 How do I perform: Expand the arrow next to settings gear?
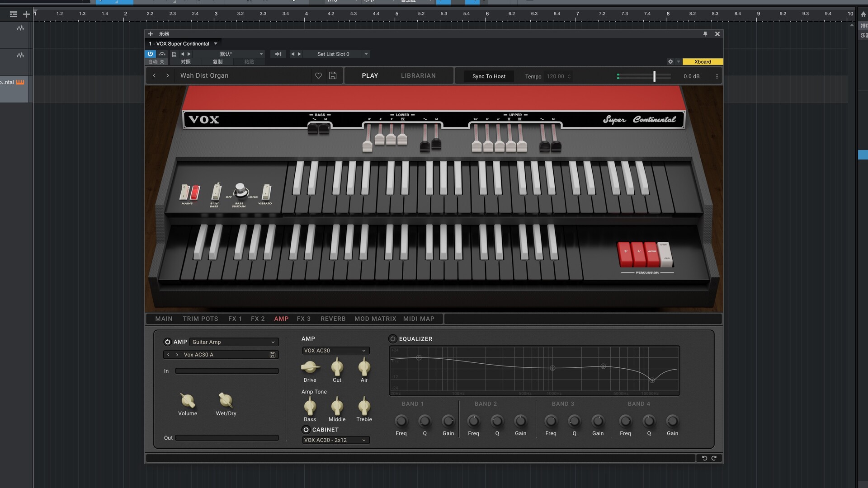tap(679, 62)
